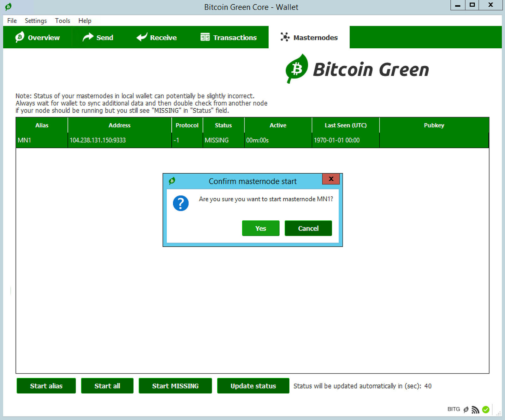The width and height of the screenshot is (505, 420).
Task: Sort by the Alias column header
Action: (x=42, y=125)
